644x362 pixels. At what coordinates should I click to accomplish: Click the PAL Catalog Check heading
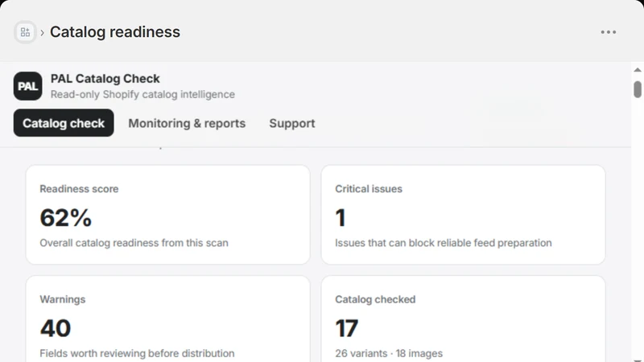pyautogui.click(x=105, y=78)
